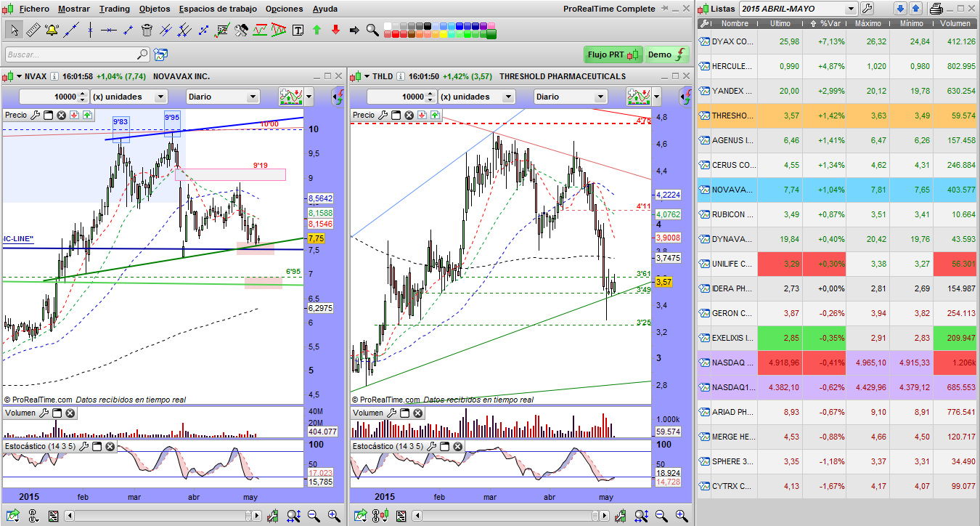
Task: Expand THLD indicator templates arrow
Action: click(657, 97)
